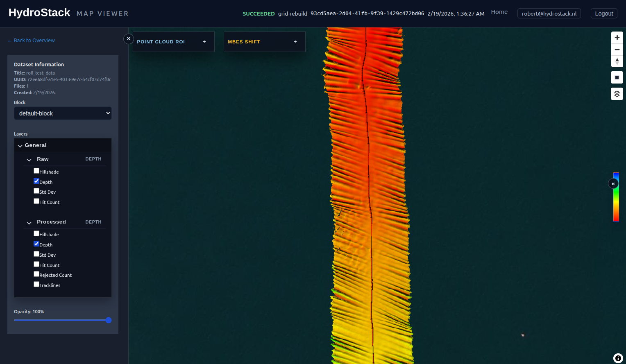626x364 pixels.
Task: Disable the Depth checkbox under Processed
Action: click(36, 243)
